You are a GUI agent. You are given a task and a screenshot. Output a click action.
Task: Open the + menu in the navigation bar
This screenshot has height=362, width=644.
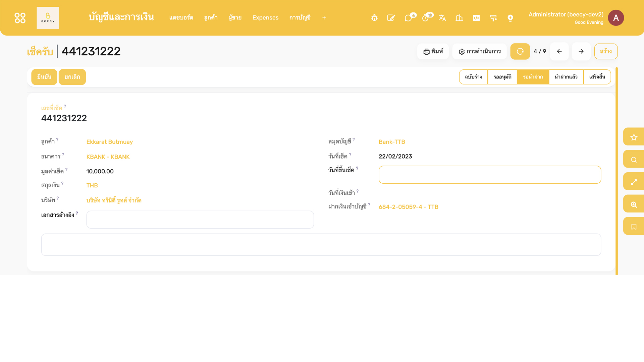click(324, 18)
